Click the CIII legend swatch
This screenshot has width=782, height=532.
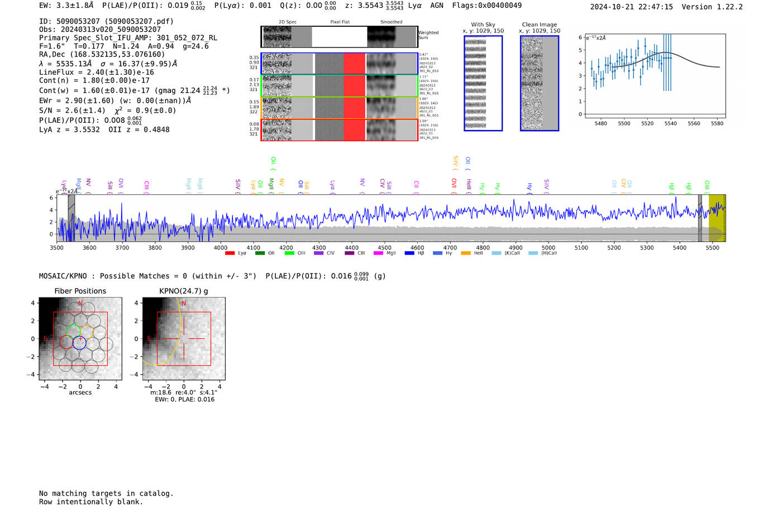[350, 253]
